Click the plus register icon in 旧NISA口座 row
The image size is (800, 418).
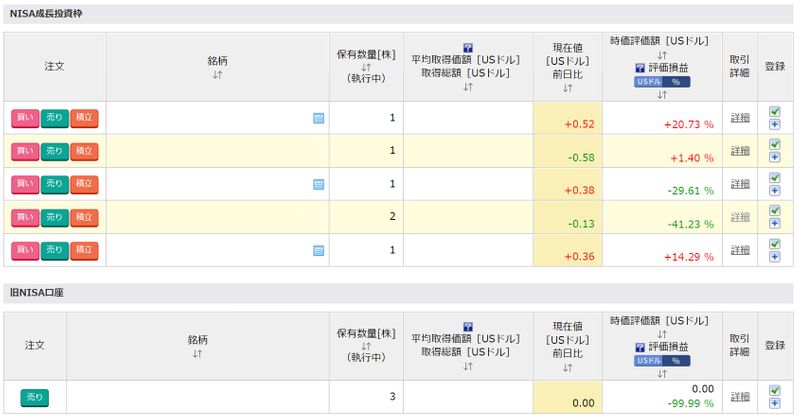tap(774, 403)
